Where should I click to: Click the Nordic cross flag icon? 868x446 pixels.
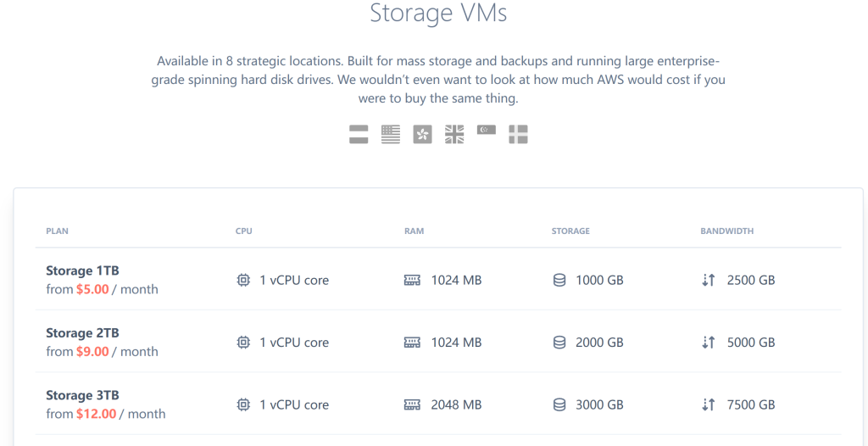point(518,135)
